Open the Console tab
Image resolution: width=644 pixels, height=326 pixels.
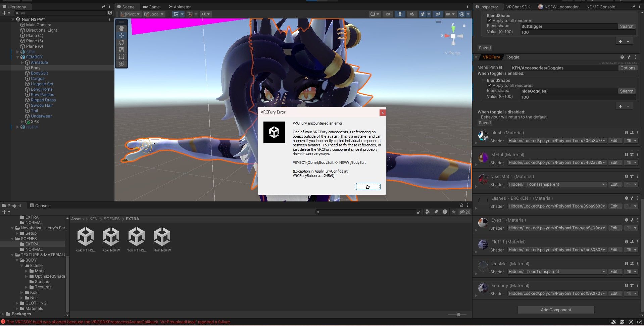coord(40,205)
